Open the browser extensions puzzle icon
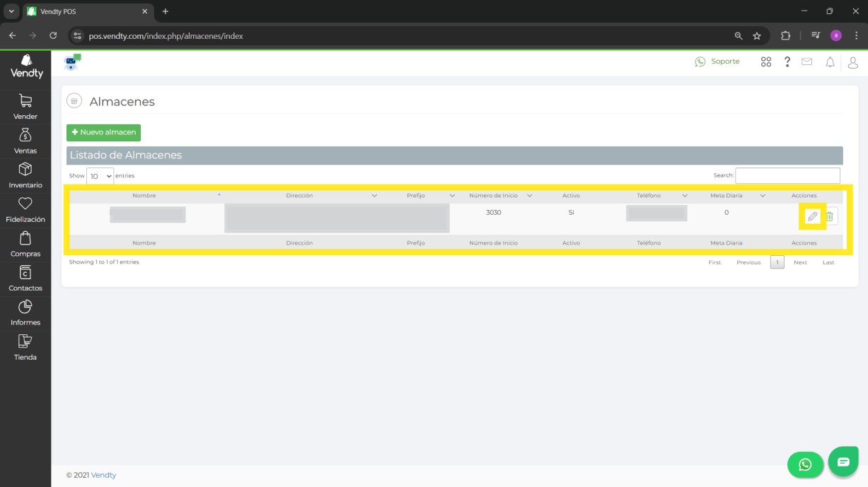 pyautogui.click(x=785, y=35)
